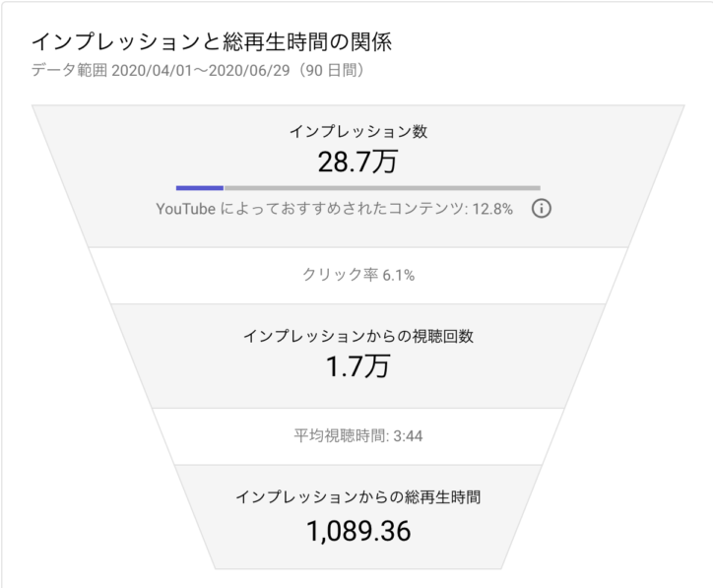Select the インプレッションからの視聴回数 label
Screen dimensions: 713x588
pyautogui.click(x=358, y=336)
